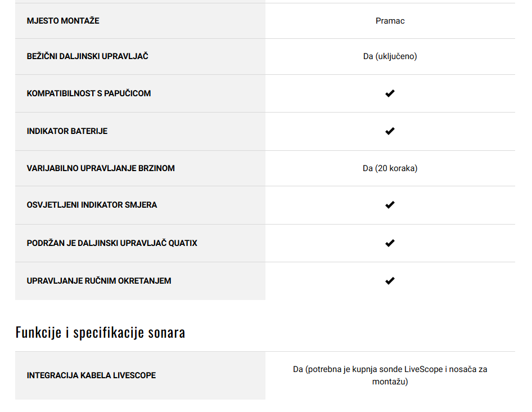Click the checkmark for Quatix daljinski upravljač
This screenshot has height=412, width=532.
click(x=390, y=243)
